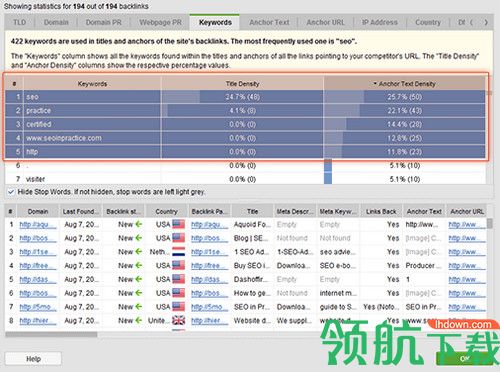Click the 22.1% (43) anchor density cell

[x=404, y=111]
